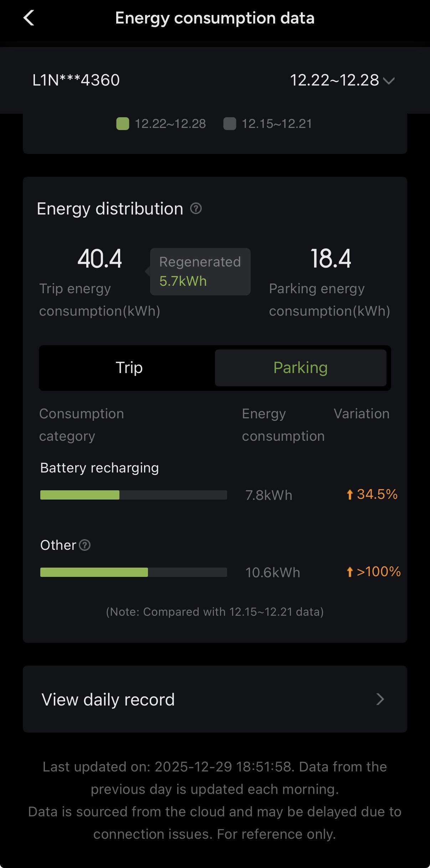Tap the help icon beside Other
The width and height of the screenshot is (430, 868).
85,545
